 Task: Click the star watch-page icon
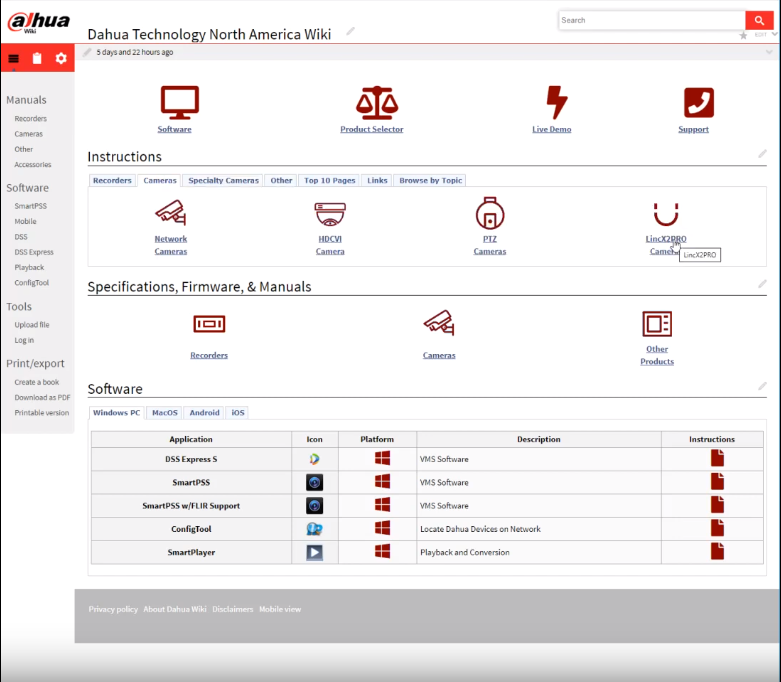[x=743, y=36]
